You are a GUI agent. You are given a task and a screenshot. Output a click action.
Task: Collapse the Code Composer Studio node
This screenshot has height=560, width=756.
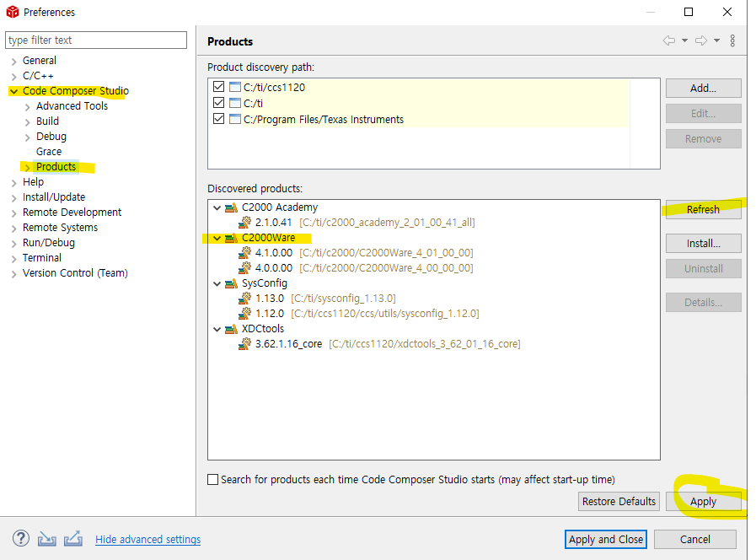(13, 91)
